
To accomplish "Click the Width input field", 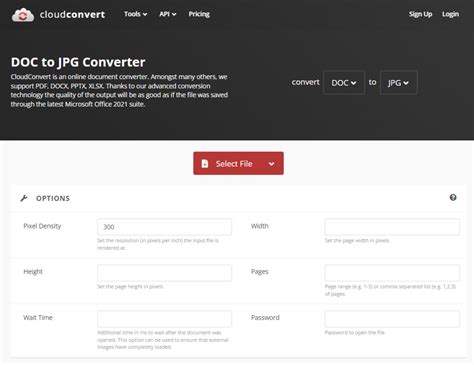I will point(392,227).
